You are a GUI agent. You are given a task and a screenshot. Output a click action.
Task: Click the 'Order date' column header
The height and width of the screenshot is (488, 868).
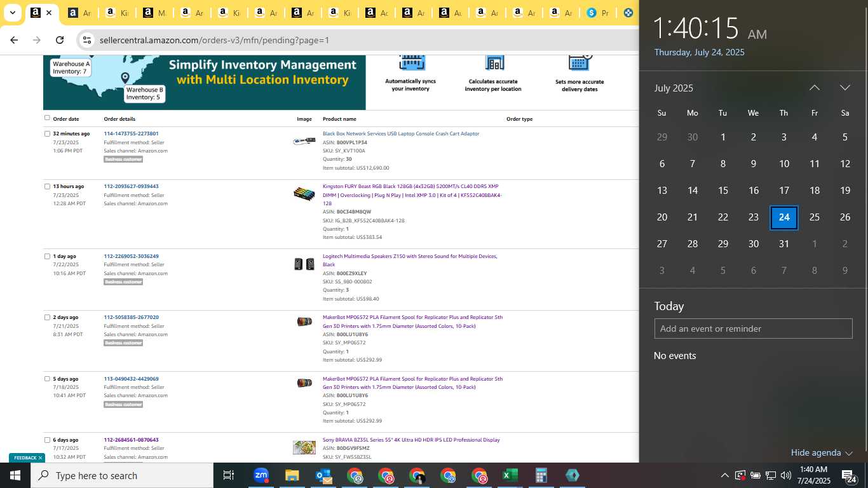coord(66,119)
